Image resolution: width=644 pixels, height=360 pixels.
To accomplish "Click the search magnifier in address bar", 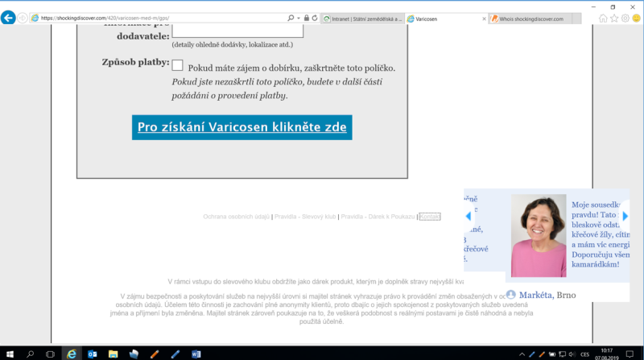I will coord(291,18).
